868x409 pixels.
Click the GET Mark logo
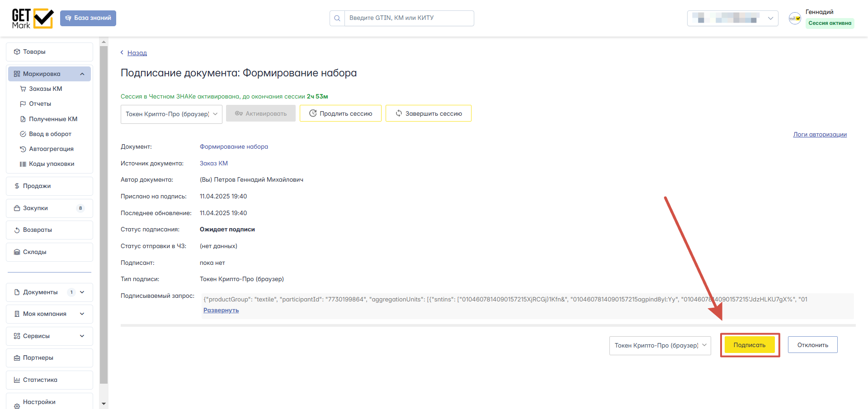(x=33, y=19)
